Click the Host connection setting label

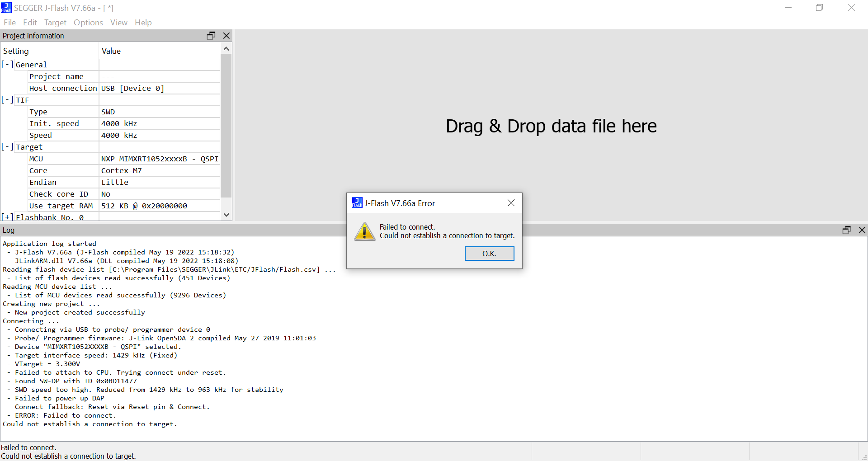tap(63, 88)
